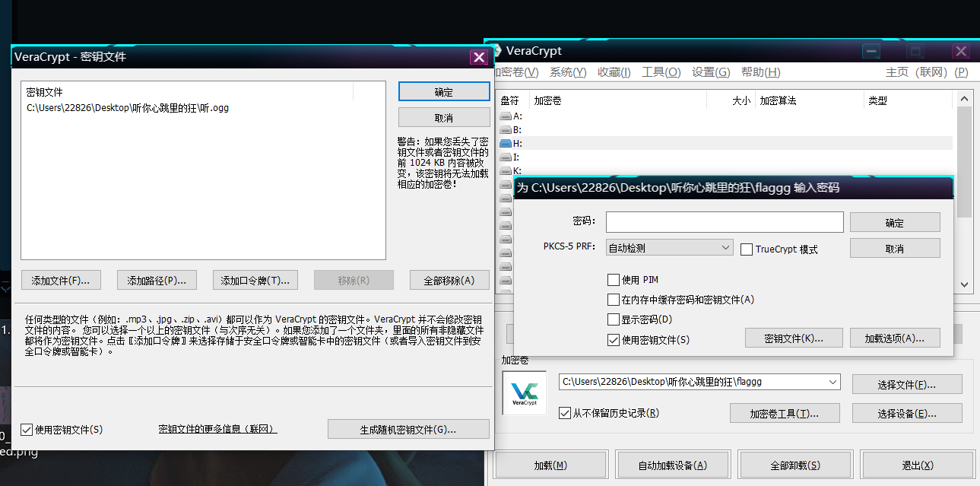
Task: Click the 加密算法 column header
Action: tap(808, 100)
